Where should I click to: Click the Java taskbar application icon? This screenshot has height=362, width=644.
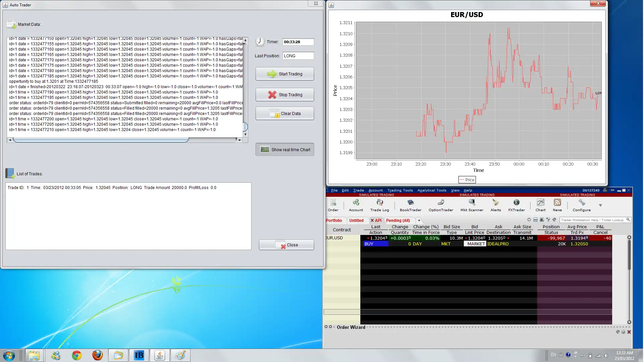tap(159, 355)
